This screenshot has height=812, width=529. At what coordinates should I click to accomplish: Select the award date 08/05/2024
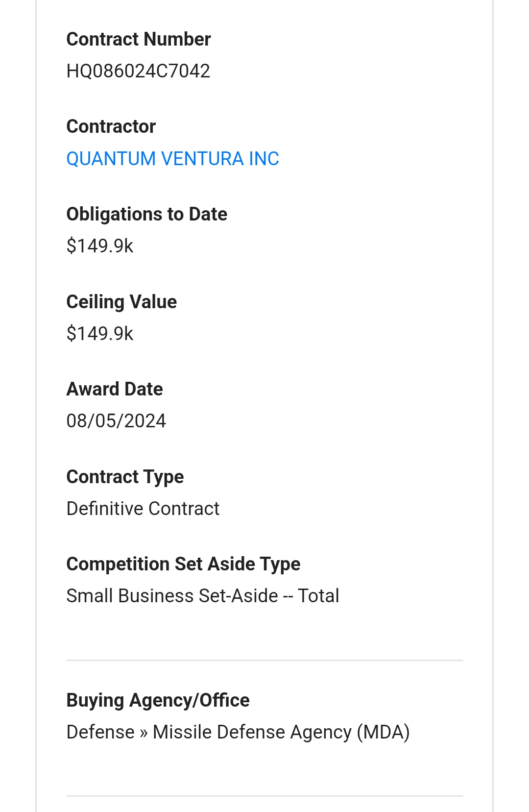point(116,421)
